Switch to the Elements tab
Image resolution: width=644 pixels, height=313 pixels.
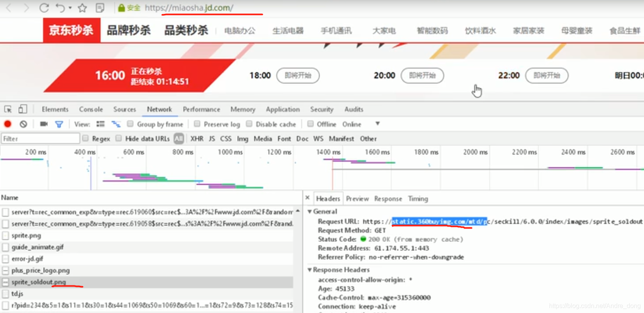(x=55, y=109)
